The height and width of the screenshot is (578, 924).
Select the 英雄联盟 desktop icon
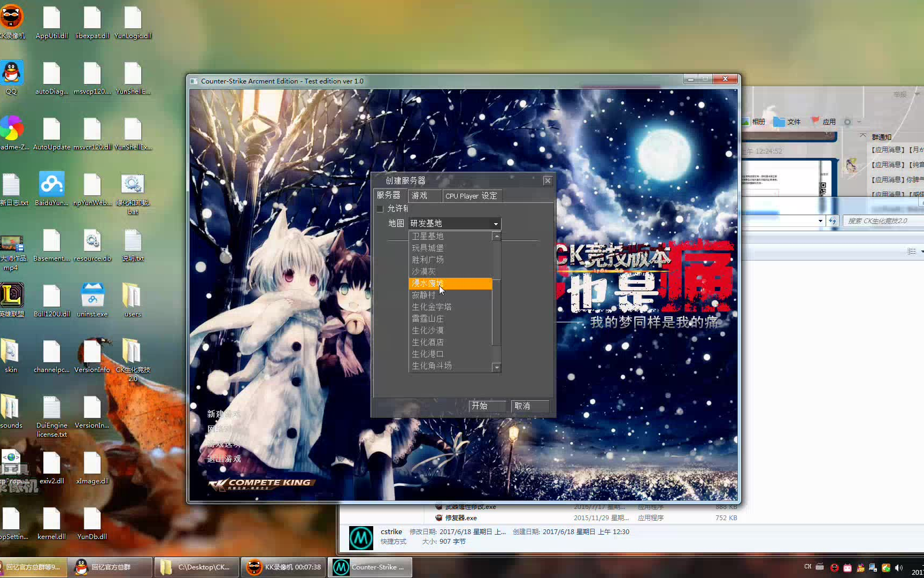pyautogui.click(x=12, y=300)
